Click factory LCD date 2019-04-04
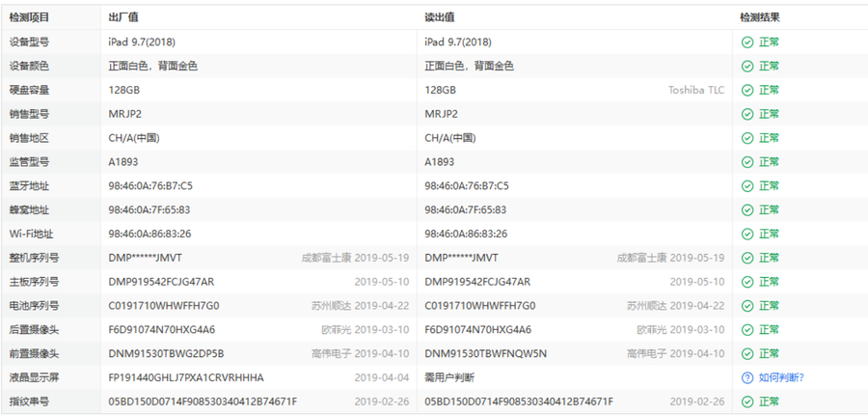Image resolution: width=868 pixels, height=416 pixels. tap(382, 377)
